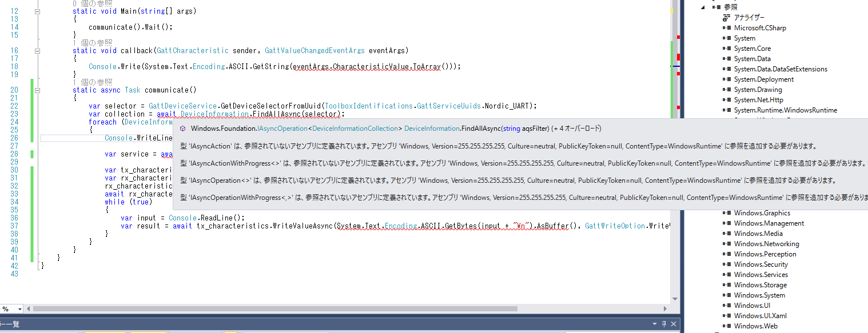Collapse the communicate method code block
868x333 pixels.
pos(37,90)
